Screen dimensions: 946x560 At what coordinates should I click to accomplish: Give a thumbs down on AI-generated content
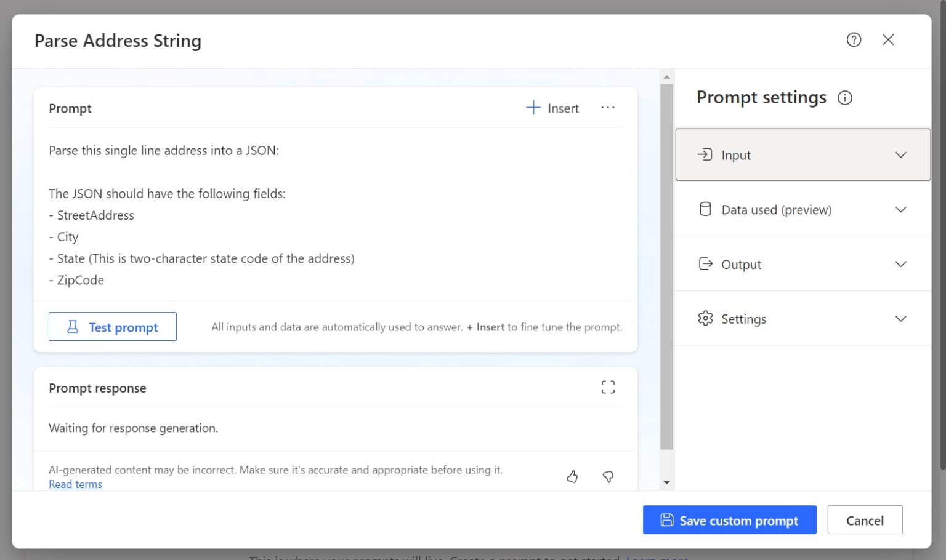[x=608, y=476]
